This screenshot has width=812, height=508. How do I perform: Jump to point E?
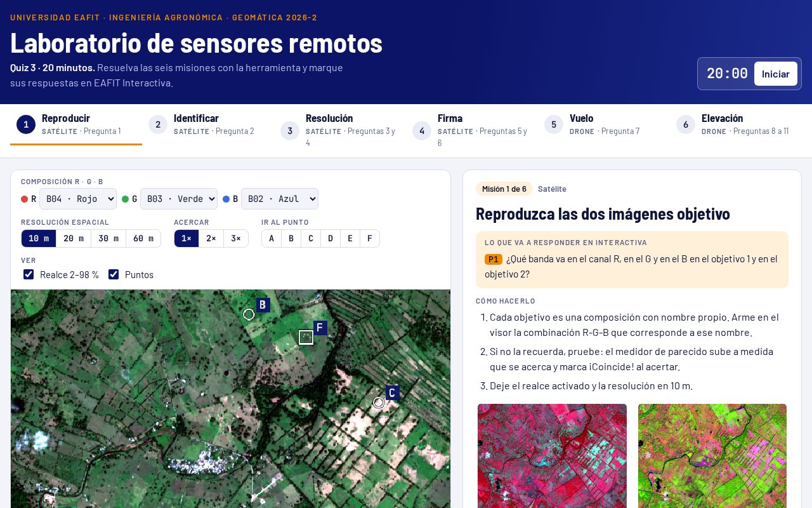(x=350, y=238)
